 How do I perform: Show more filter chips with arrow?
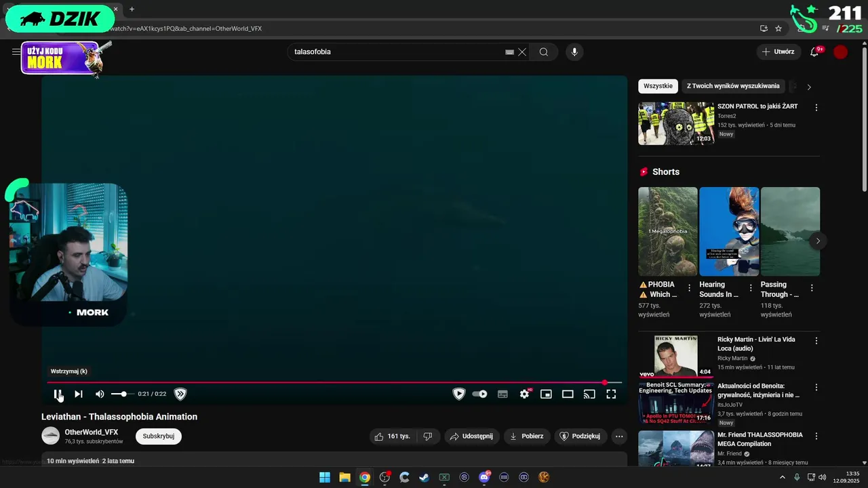(809, 87)
